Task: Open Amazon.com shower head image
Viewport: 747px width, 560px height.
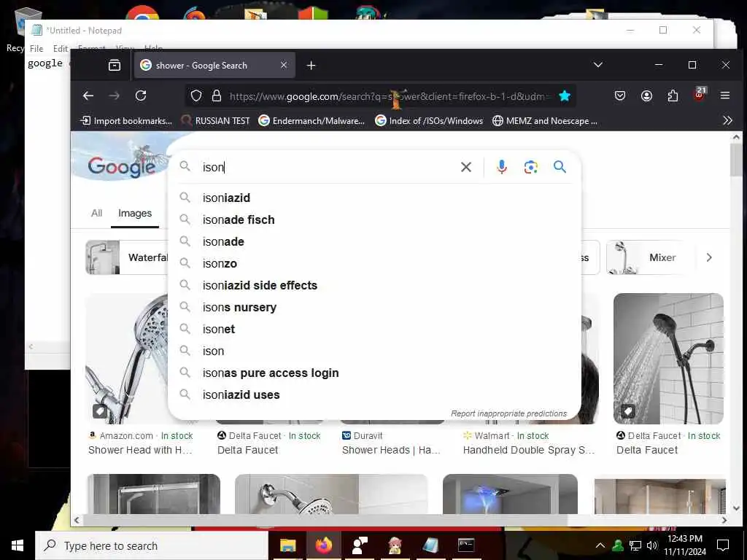Action: click(x=127, y=359)
